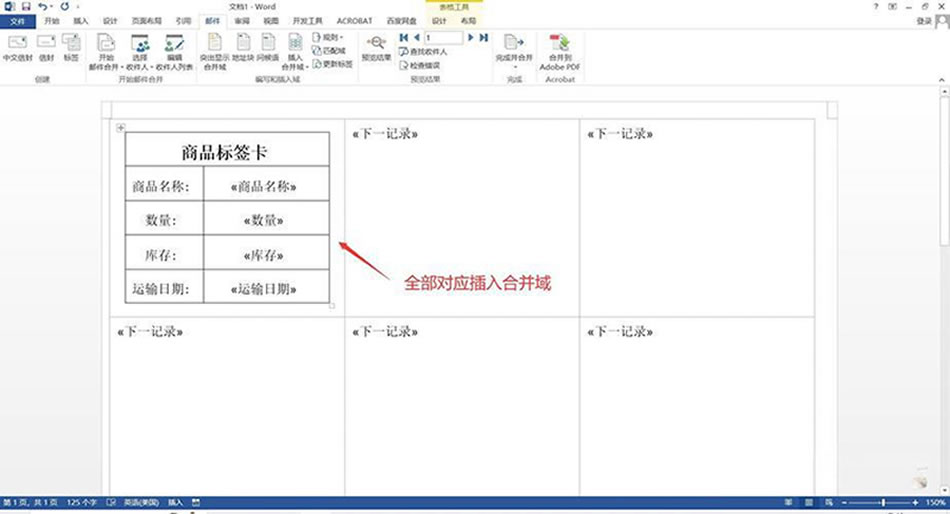Click 更新标签 (Update Labels) button
The height and width of the screenshot is (514, 950).
click(x=333, y=64)
